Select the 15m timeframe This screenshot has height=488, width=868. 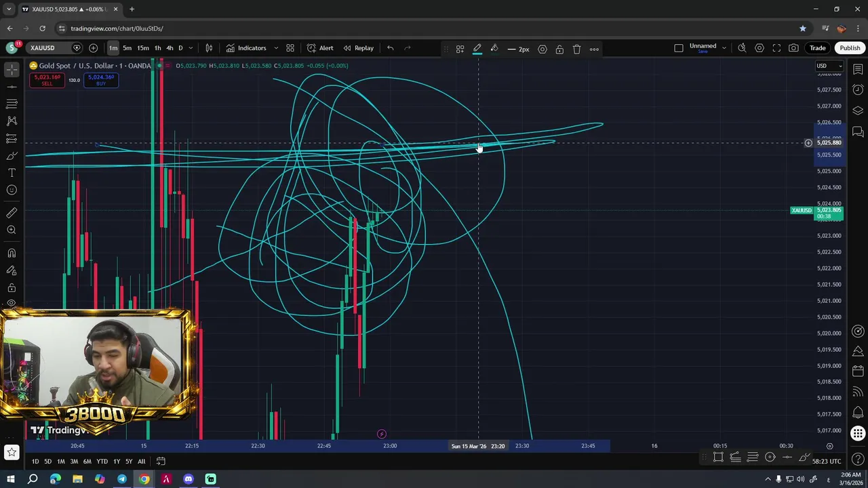pos(143,48)
